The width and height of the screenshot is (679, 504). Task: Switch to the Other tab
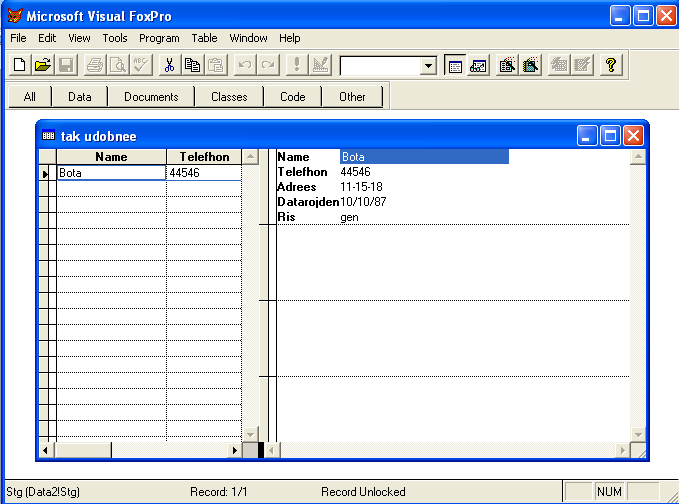[x=352, y=97]
